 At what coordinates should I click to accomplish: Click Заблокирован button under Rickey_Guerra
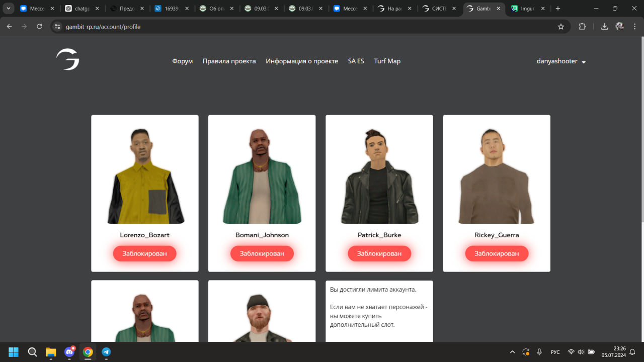click(497, 253)
